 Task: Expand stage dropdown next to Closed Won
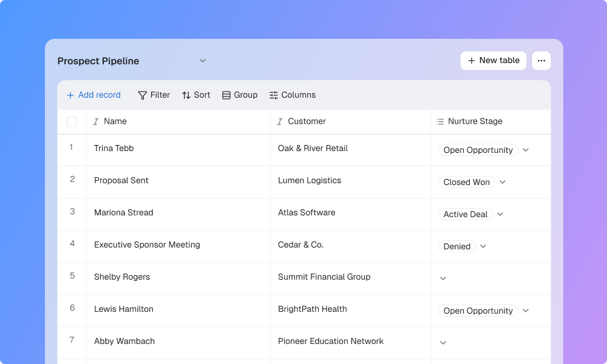pos(503,182)
